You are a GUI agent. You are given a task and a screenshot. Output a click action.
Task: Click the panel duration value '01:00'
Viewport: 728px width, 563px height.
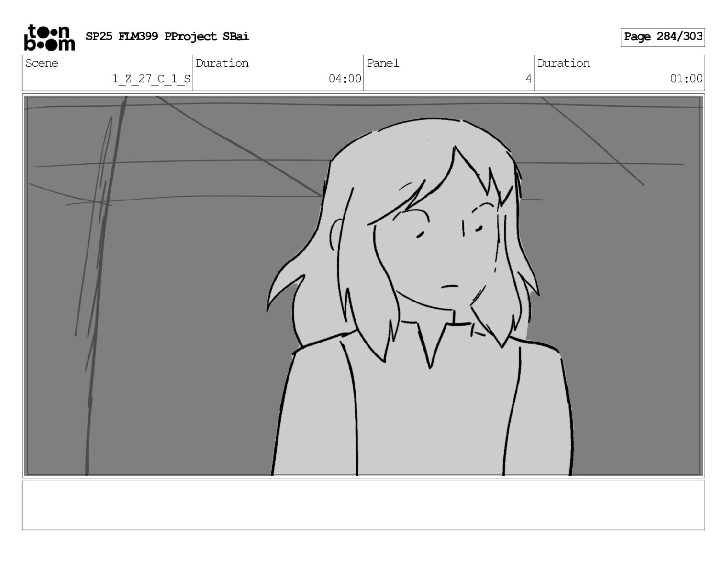point(686,79)
